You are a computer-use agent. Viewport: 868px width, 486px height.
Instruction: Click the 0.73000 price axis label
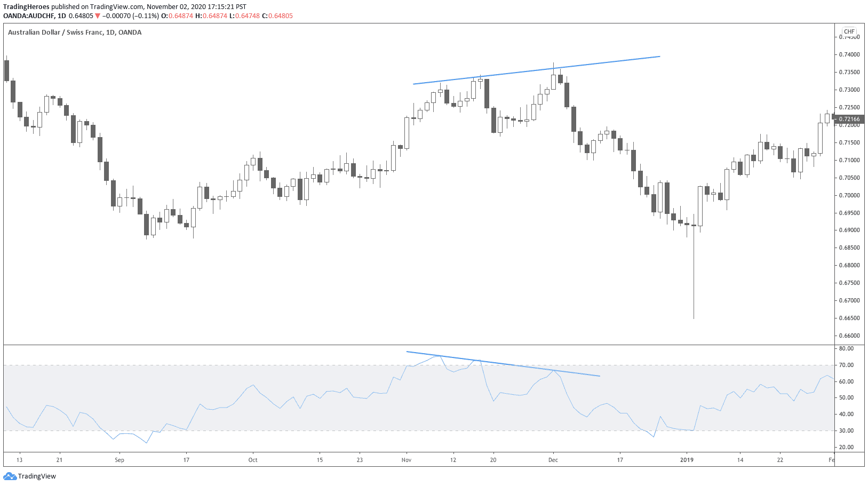[x=849, y=90]
